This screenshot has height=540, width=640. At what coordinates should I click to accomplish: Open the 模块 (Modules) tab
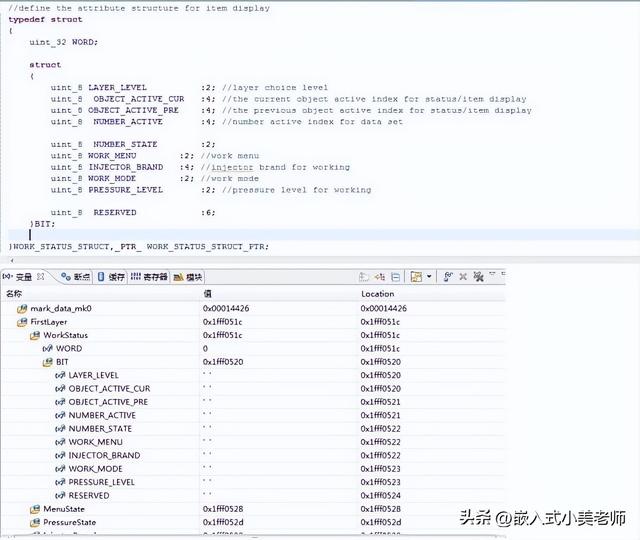(188, 277)
